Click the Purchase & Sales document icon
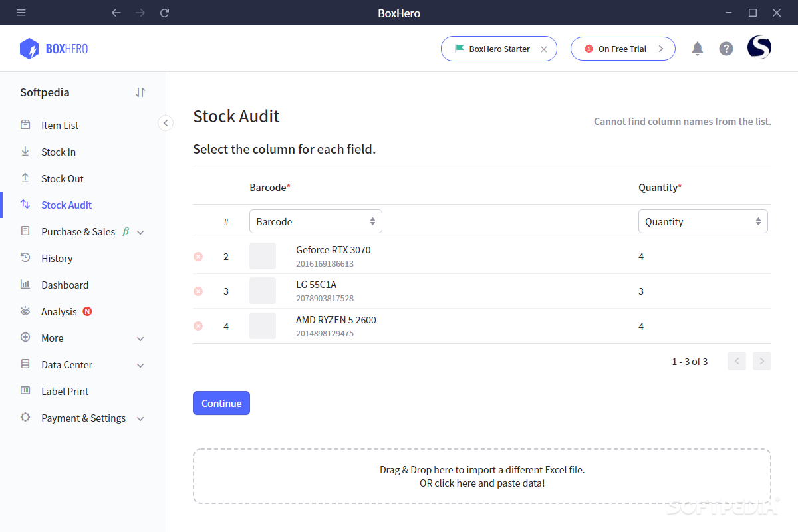This screenshot has height=532, width=798. click(x=25, y=231)
